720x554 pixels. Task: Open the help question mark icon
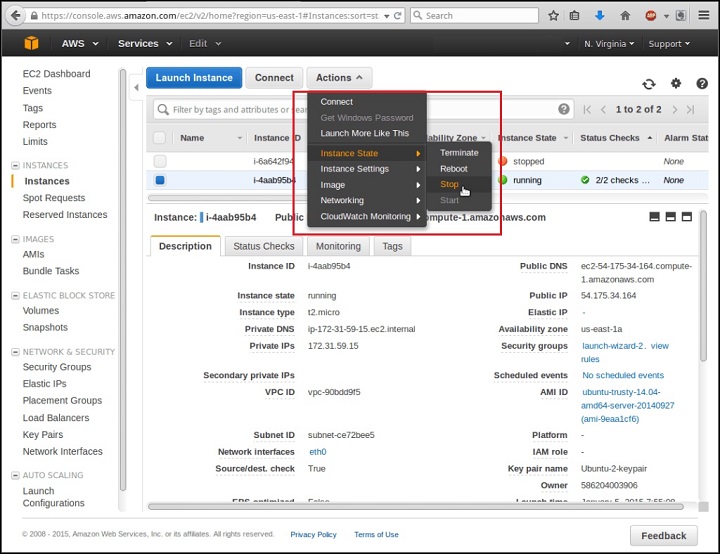tap(702, 84)
